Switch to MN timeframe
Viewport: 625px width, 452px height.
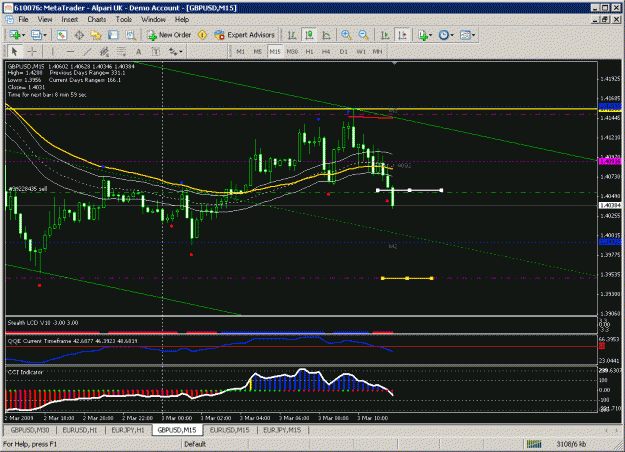tap(377, 51)
